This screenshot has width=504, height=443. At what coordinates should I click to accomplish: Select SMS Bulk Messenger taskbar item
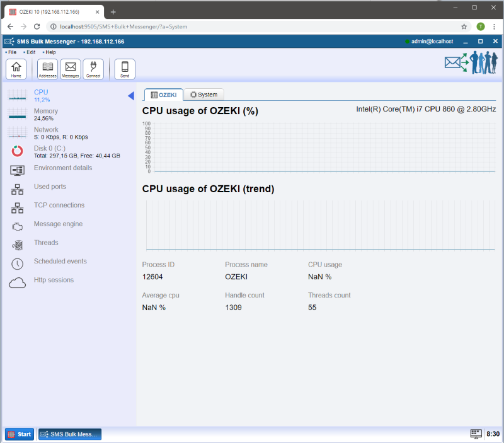click(x=70, y=434)
